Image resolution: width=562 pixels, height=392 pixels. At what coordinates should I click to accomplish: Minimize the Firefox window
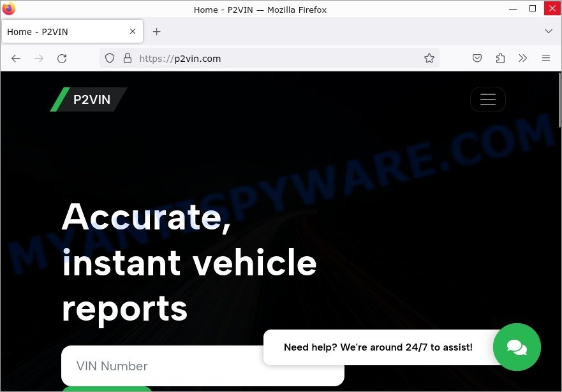tap(513, 8)
